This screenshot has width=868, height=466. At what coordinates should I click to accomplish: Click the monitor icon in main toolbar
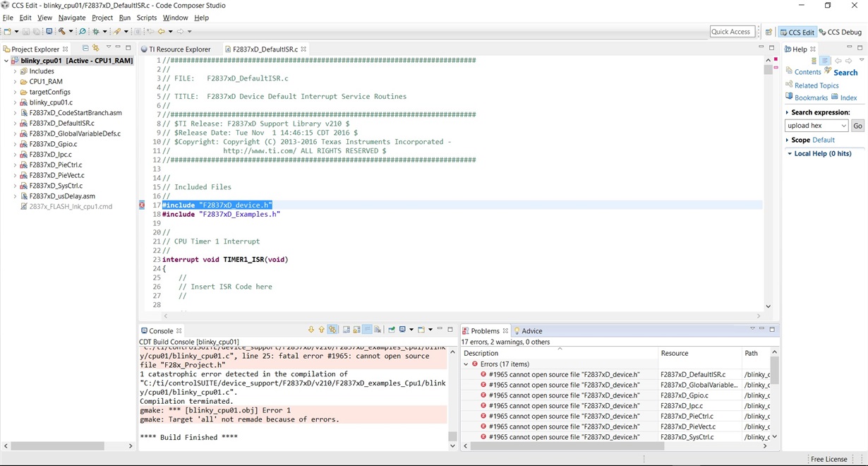pos(49,31)
